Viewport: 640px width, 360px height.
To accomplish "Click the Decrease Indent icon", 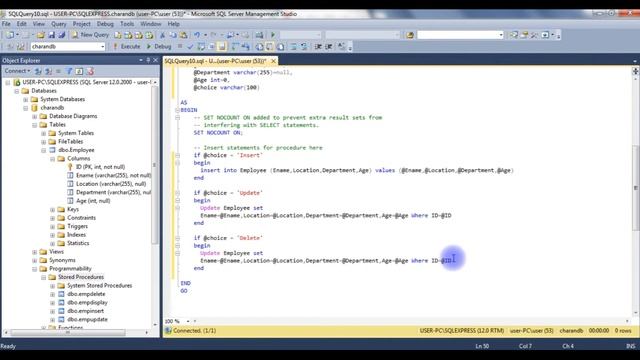I will [318, 47].
